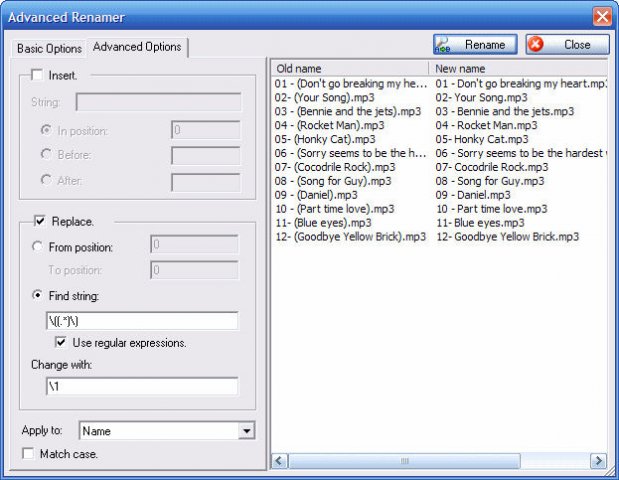Click the Find string input field
The width and height of the screenshot is (619, 480).
(142, 321)
